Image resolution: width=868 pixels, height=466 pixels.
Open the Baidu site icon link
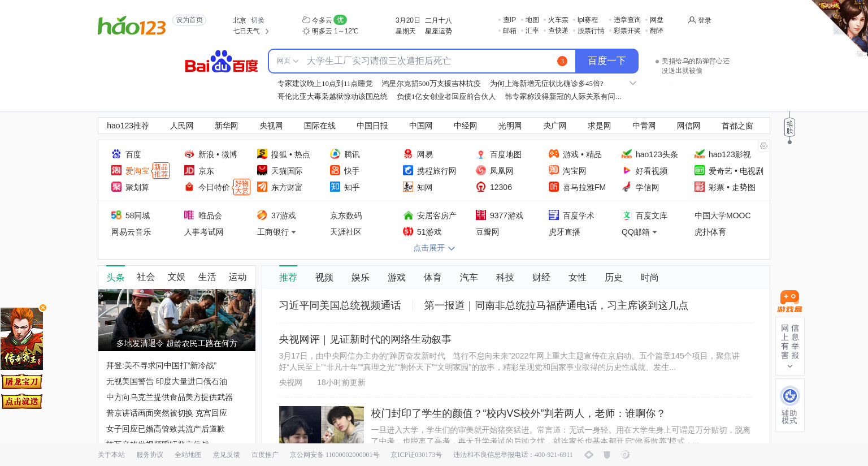[116, 154]
